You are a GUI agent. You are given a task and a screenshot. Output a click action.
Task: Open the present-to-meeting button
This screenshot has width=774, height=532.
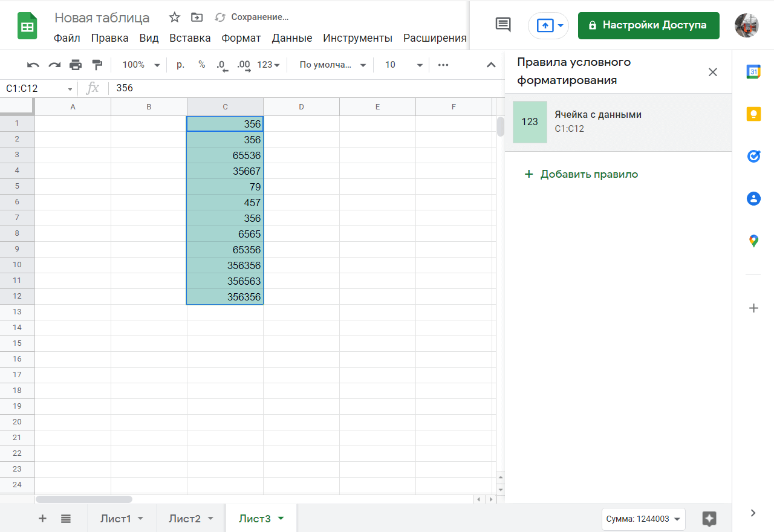pyautogui.click(x=548, y=25)
